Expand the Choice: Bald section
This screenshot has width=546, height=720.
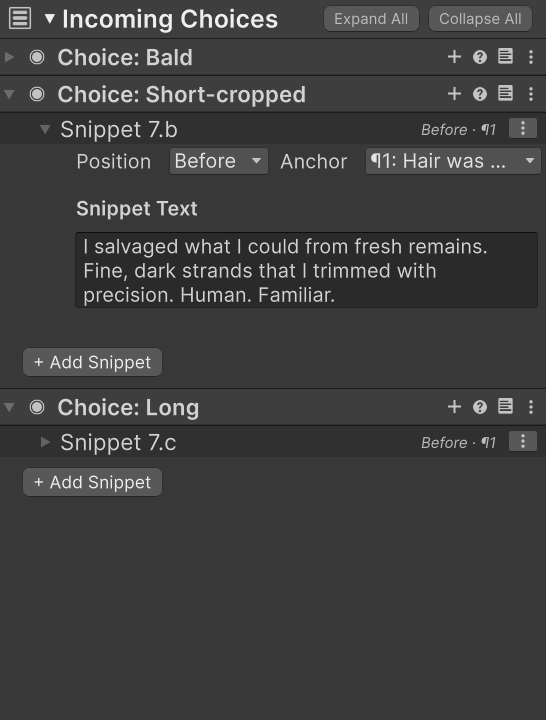pos(9,57)
